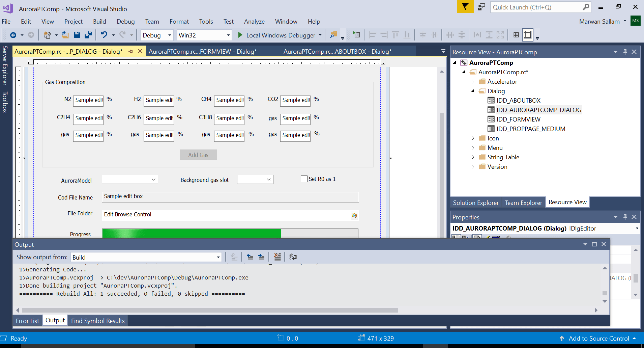The width and height of the screenshot is (644, 348).
Task: Expand the Accelerator folder in Resource View
Action: tap(473, 81)
